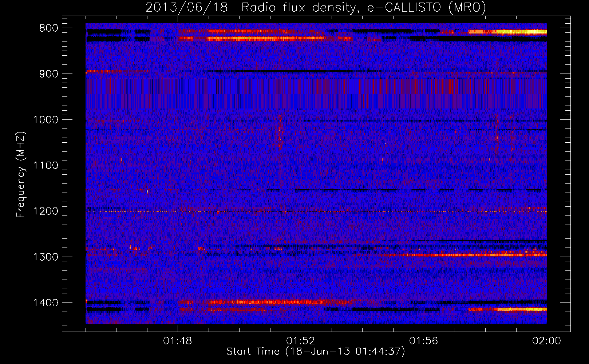Click the 01:52 time tick label

pyautogui.click(x=301, y=341)
